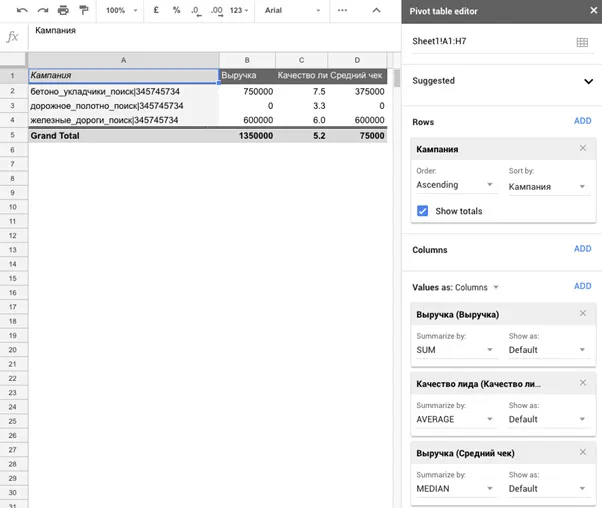Click the select data range grid icon
Viewport: 602px width, 508px height.
coord(582,42)
